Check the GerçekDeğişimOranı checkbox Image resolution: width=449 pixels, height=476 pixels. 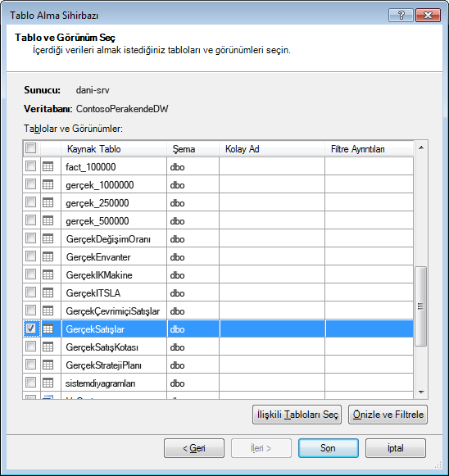(x=30, y=238)
